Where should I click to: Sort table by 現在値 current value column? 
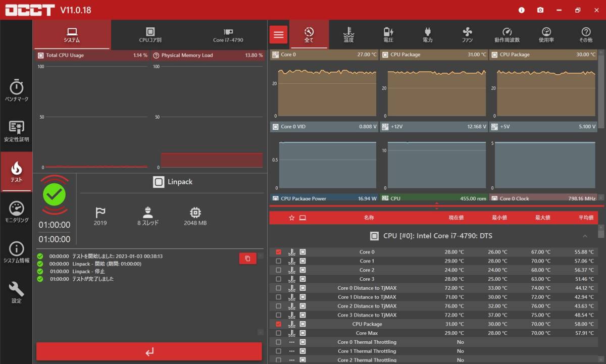point(456,218)
